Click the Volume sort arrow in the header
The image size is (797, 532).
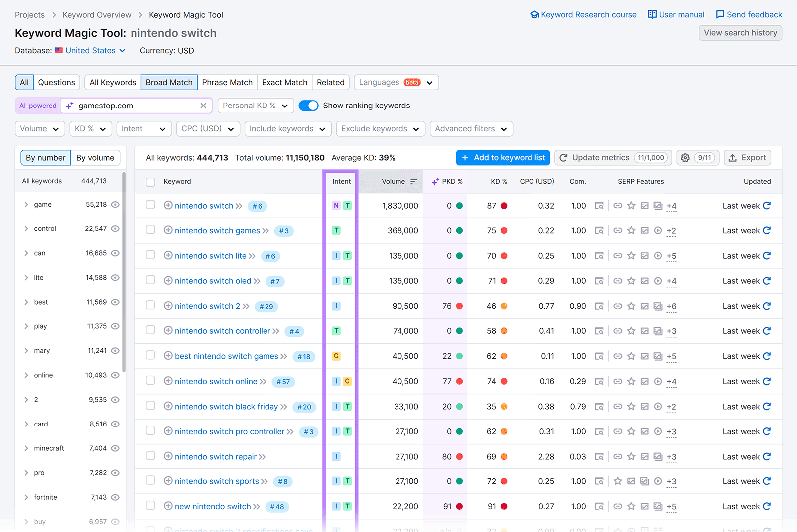point(413,181)
